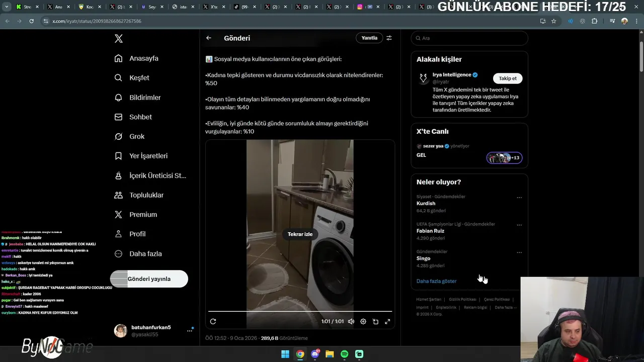
Task: Seek on the video progress bar
Action: tap(300, 311)
